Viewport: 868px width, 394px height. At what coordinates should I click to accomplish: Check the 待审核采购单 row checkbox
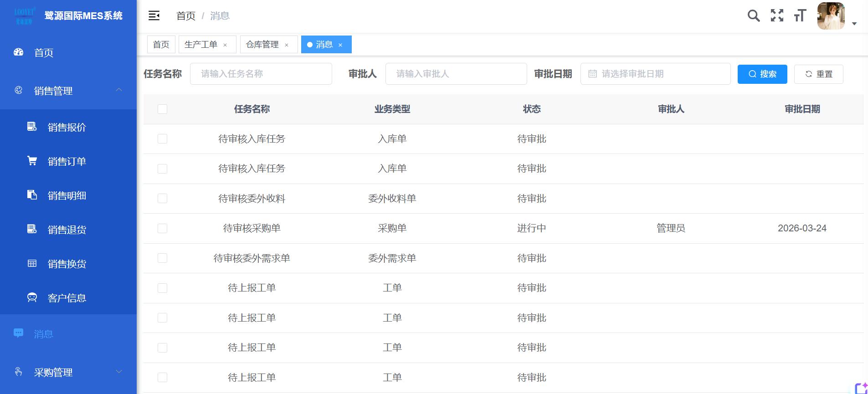[x=162, y=229]
